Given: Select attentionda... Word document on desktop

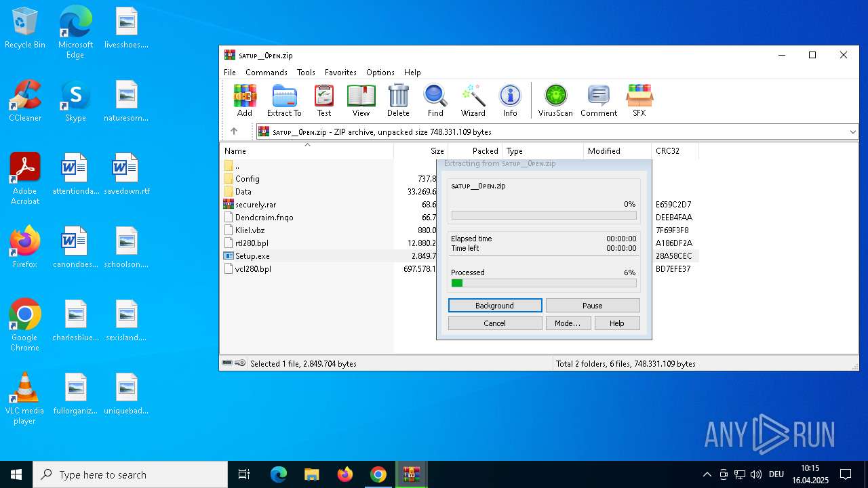Looking at the screenshot, I should (75, 175).
